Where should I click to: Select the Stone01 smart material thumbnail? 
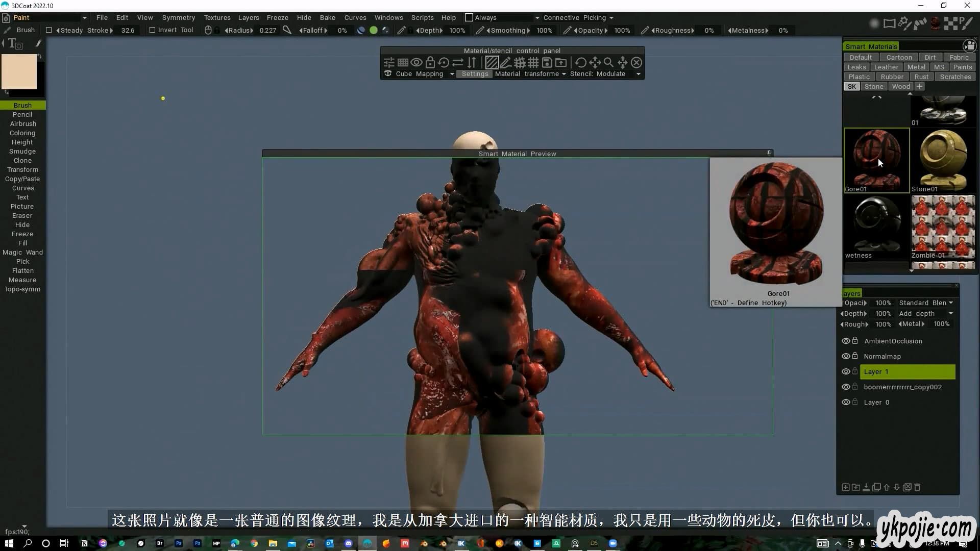(943, 160)
